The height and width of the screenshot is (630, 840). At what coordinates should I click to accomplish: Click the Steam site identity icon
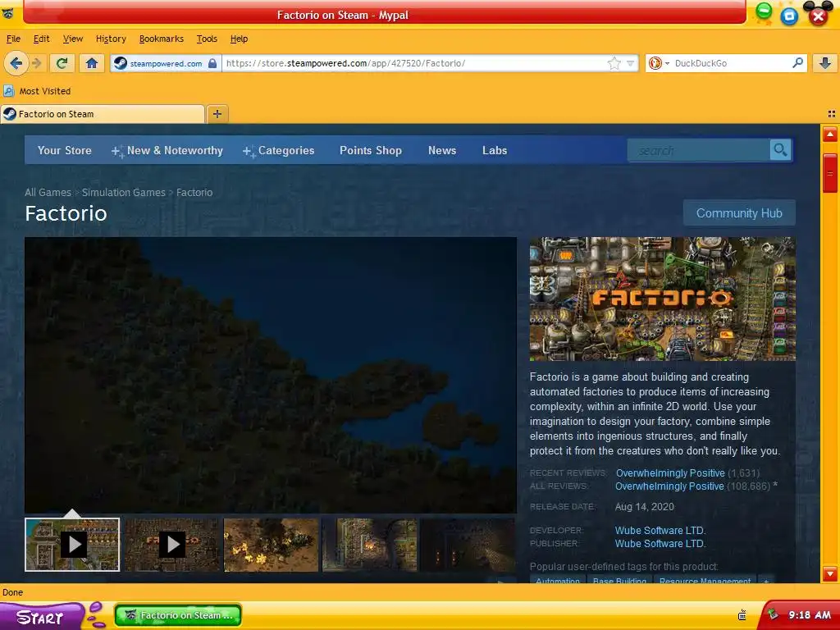121,63
